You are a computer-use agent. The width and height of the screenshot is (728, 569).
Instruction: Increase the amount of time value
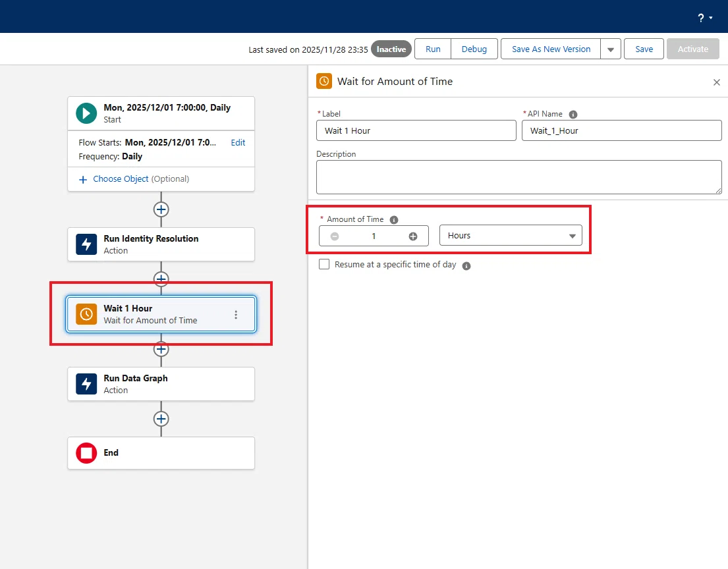(x=412, y=236)
